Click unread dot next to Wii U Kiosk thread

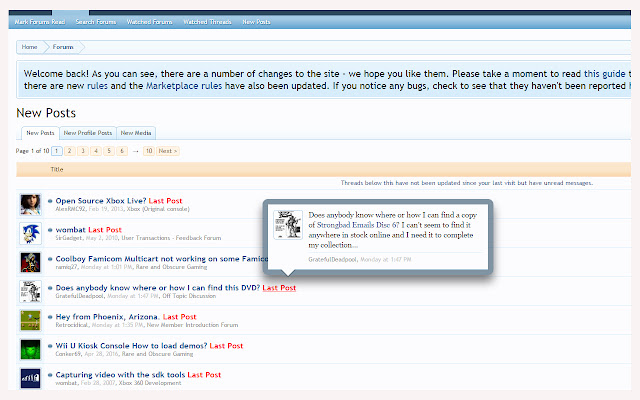[x=50, y=346]
